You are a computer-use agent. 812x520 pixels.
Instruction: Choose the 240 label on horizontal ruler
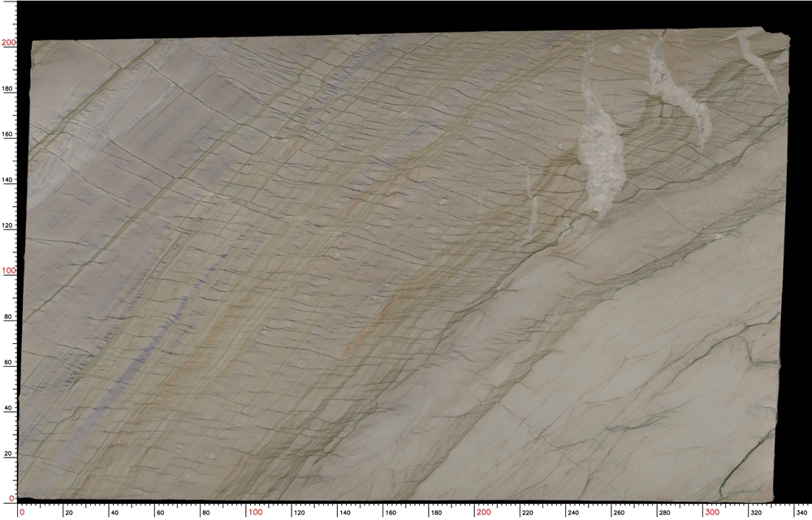pos(573,513)
